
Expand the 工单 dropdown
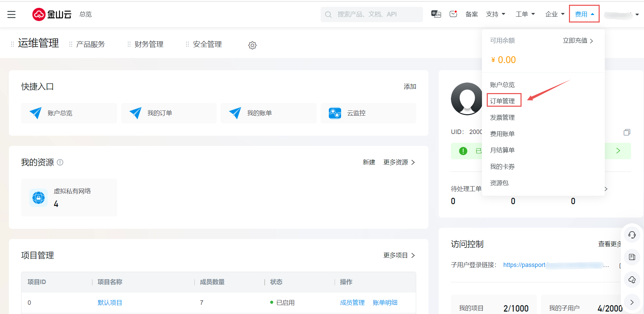coord(525,14)
